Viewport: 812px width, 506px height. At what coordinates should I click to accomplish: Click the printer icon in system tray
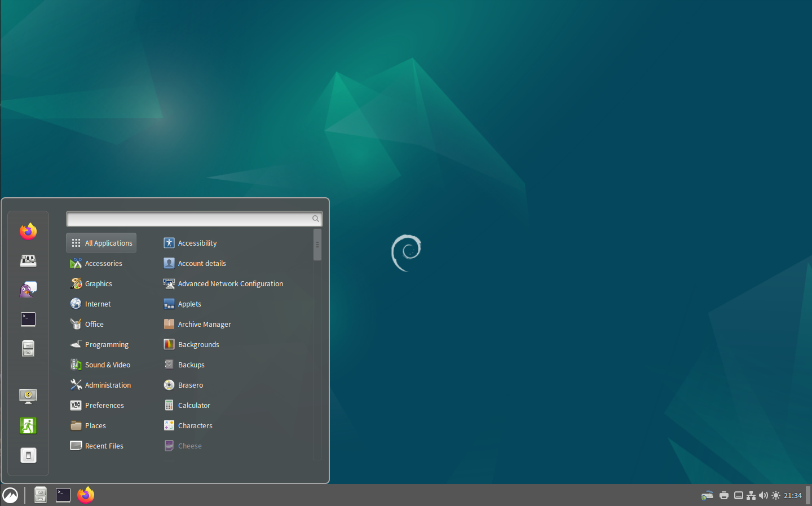[x=724, y=495]
